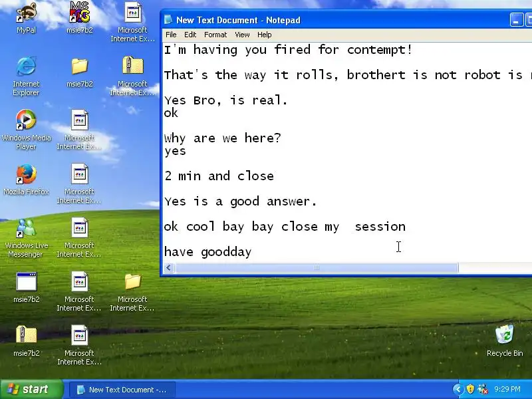
Task: Click the Windows Live Messenger tray icon
Action: 482,389
